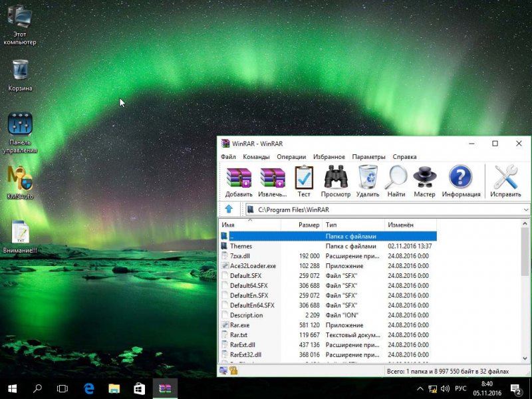
Task: Sort by the Размер column header
Action: coord(302,225)
